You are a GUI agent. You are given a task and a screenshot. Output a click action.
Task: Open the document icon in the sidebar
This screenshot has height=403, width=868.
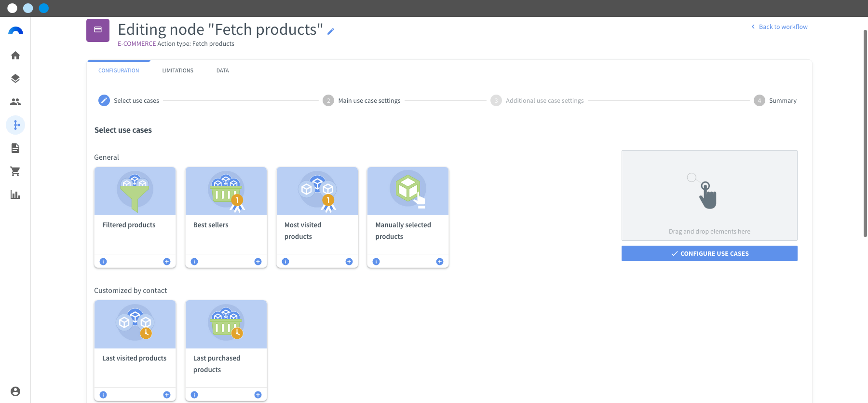[x=15, y=148]
